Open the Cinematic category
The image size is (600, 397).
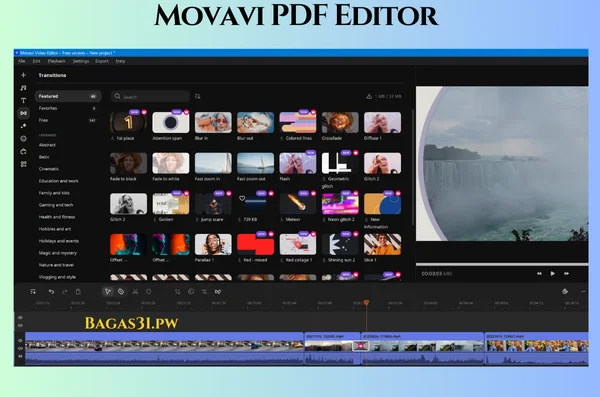[x=49, y=169]
